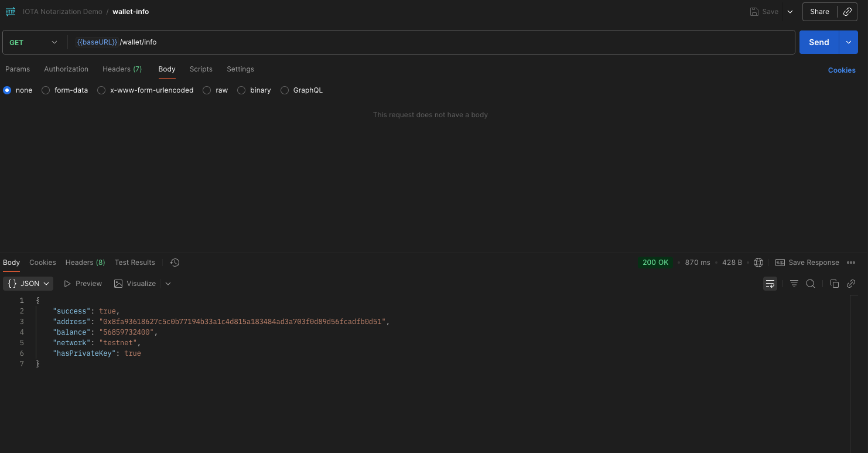Click the Send button
Image resolution: width=868 pixels, height=453 pixels.
point(818,42)
